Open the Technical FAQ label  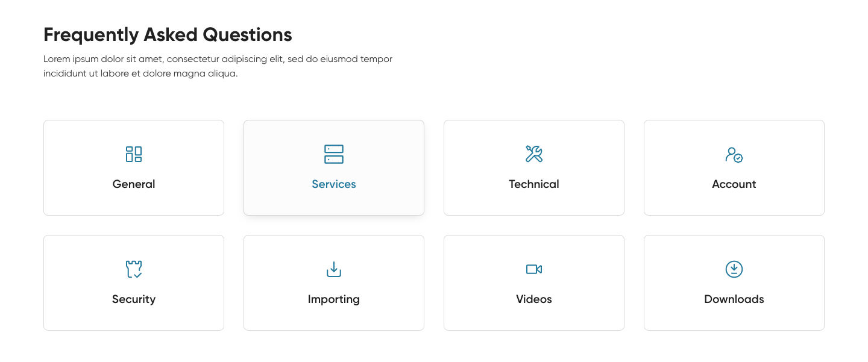pyautogui.click(x=534, y=184)
